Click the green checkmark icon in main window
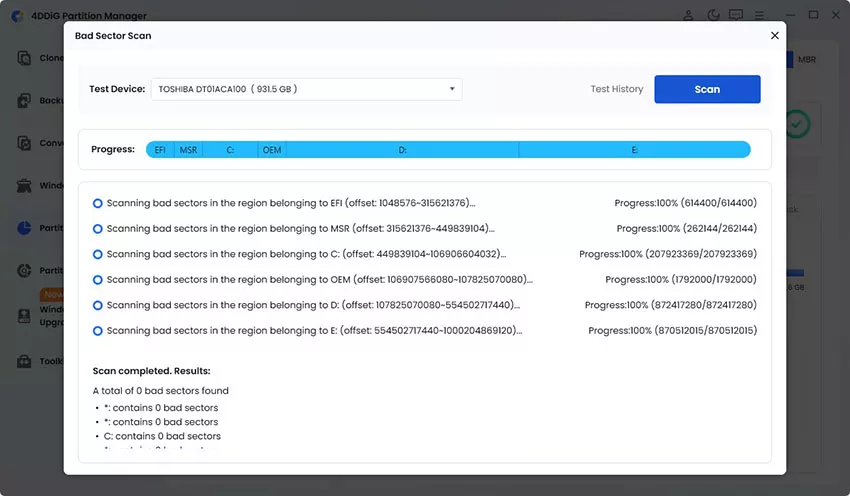 pyautogui.click(x=797, y=124)
